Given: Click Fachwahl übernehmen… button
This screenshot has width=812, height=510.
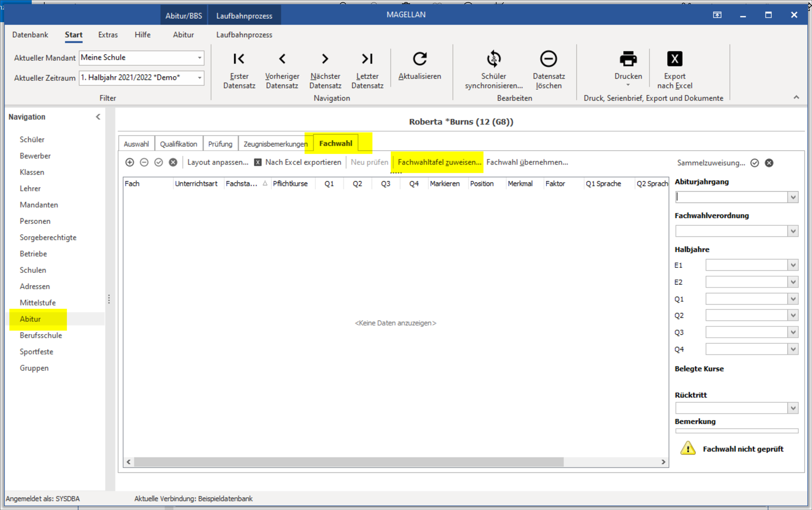Looking at the screenshot, I should click(527, 162).
